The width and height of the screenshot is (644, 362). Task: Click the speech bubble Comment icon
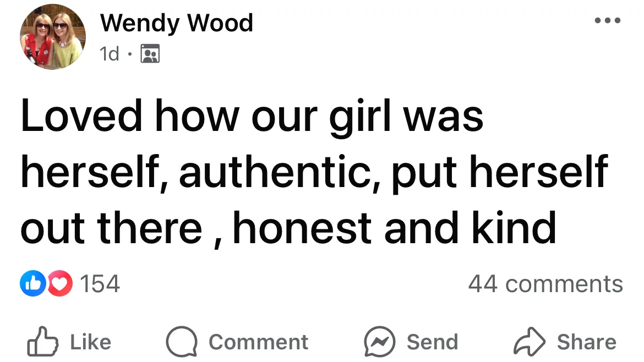(182, 342)
